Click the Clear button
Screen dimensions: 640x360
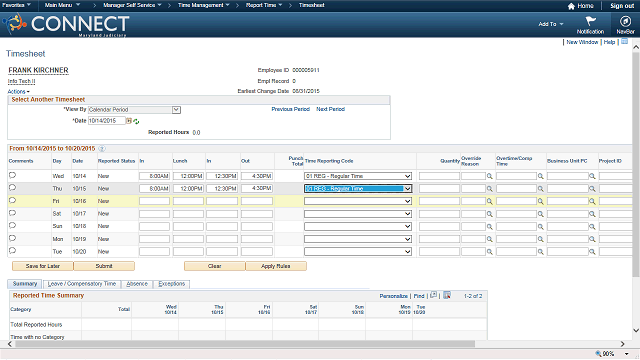(214, 266)
